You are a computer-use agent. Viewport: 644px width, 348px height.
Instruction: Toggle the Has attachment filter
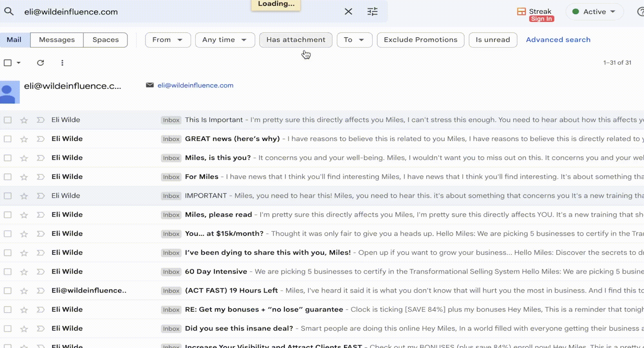pos(296,40)
